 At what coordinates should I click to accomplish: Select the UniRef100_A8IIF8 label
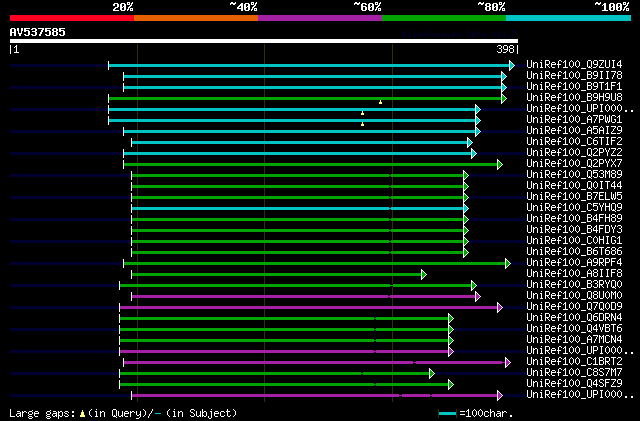[x=574, y=274]
